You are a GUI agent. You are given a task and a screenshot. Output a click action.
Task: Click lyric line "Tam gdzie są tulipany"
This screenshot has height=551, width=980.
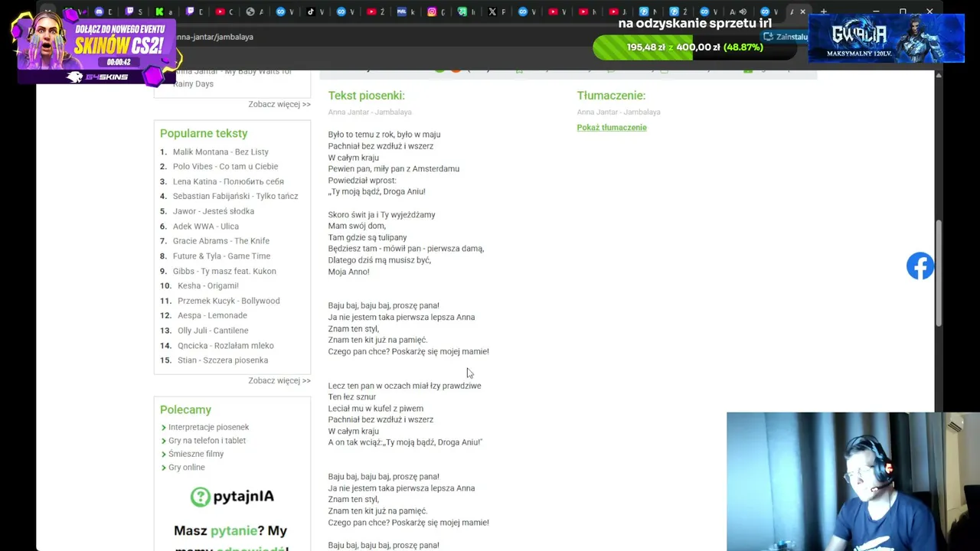pyautogui.click(x=367, y=238)
